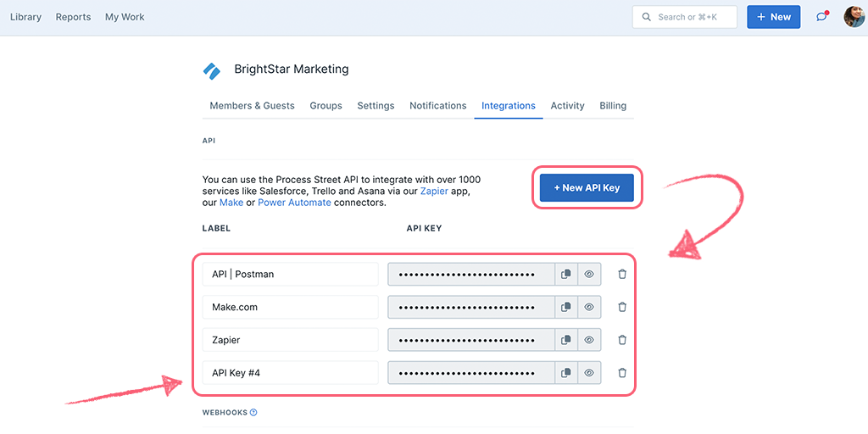Open the Webhooks help icon
The image size is (868, 434).
coord(253,413)
